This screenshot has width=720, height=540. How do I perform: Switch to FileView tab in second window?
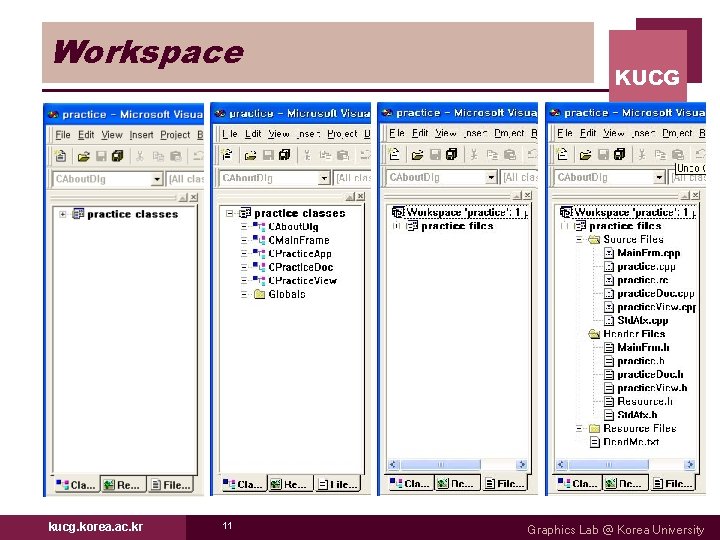338,484
